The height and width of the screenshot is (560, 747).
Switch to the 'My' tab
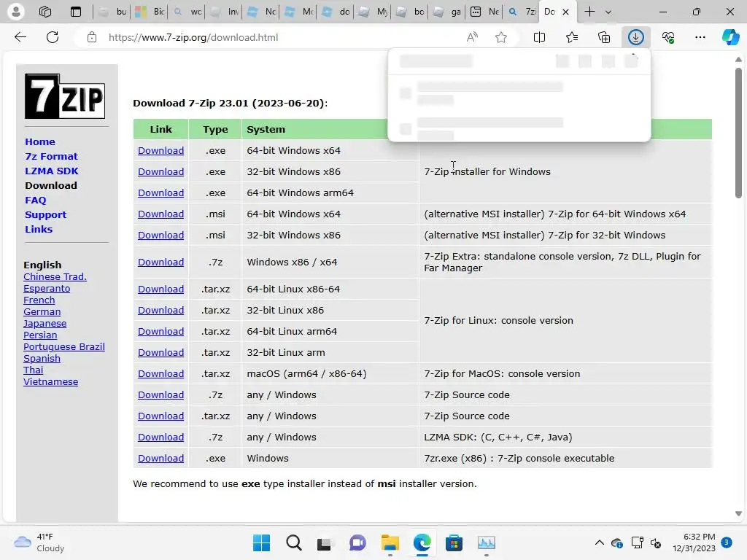[373, 12]
